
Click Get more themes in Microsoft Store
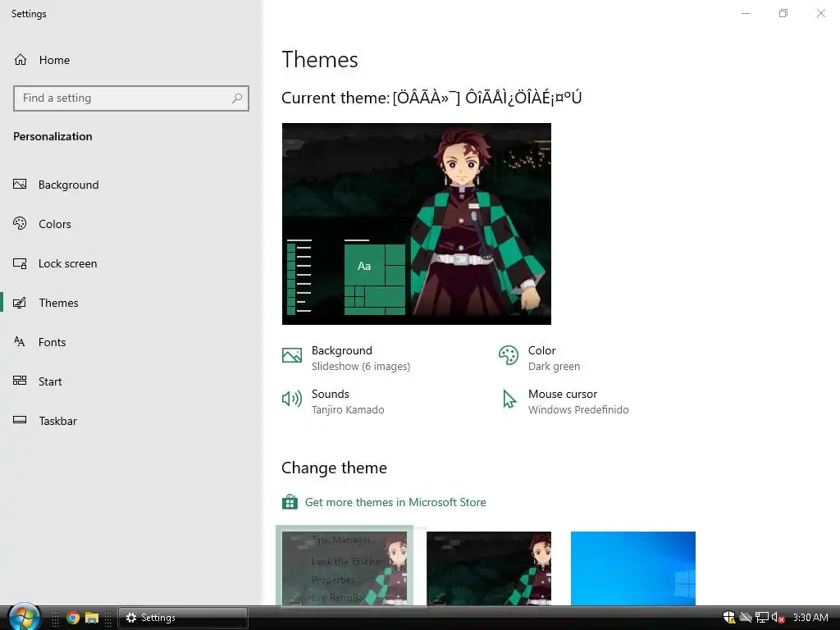coord(395,502)
